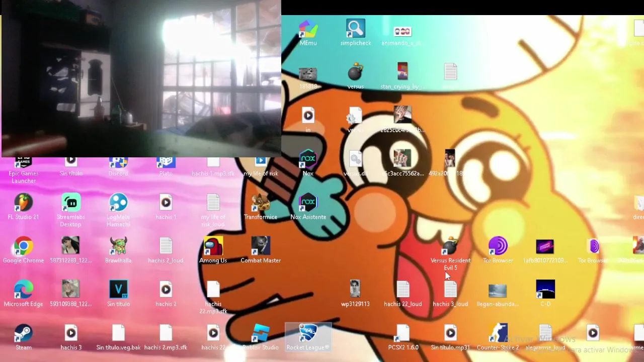Launch Rocket League
The image size is (644, 362).
tap(308, 337)
